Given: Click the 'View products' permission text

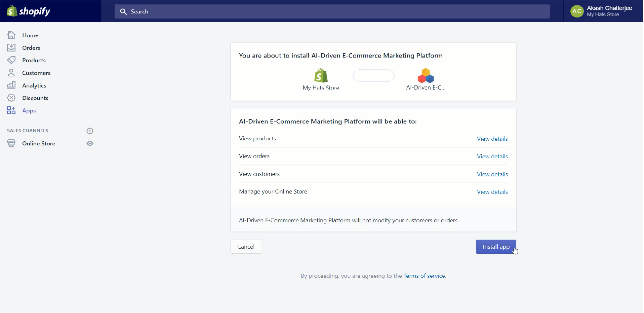Looking at the screenshot, I should [257, 138].
